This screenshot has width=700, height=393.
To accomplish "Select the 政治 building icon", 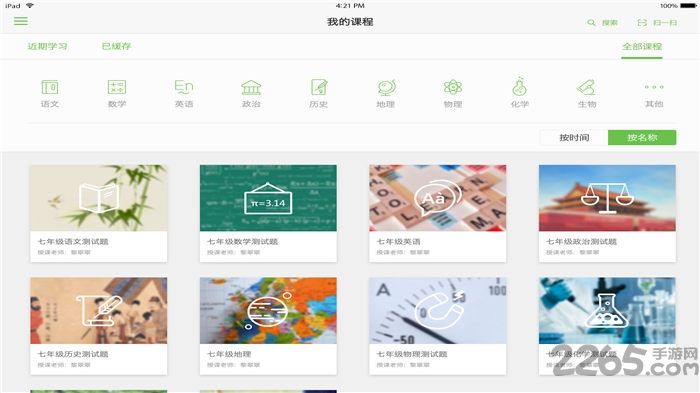I will point(251,87).
